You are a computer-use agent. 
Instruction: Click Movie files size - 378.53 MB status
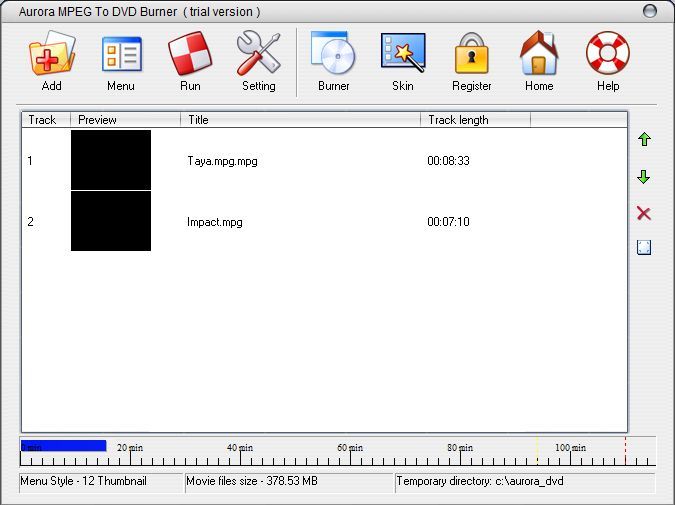point(289,481)
